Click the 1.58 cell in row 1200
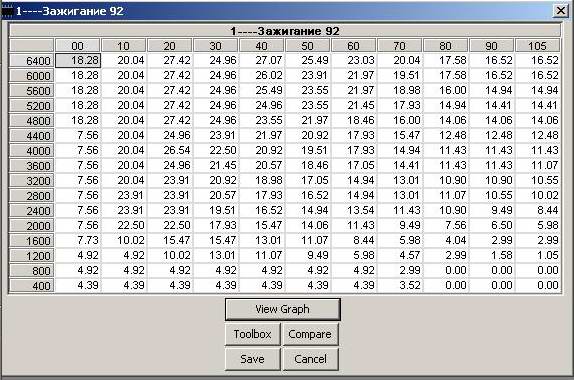The image size is (574, 380). [491, 256]
